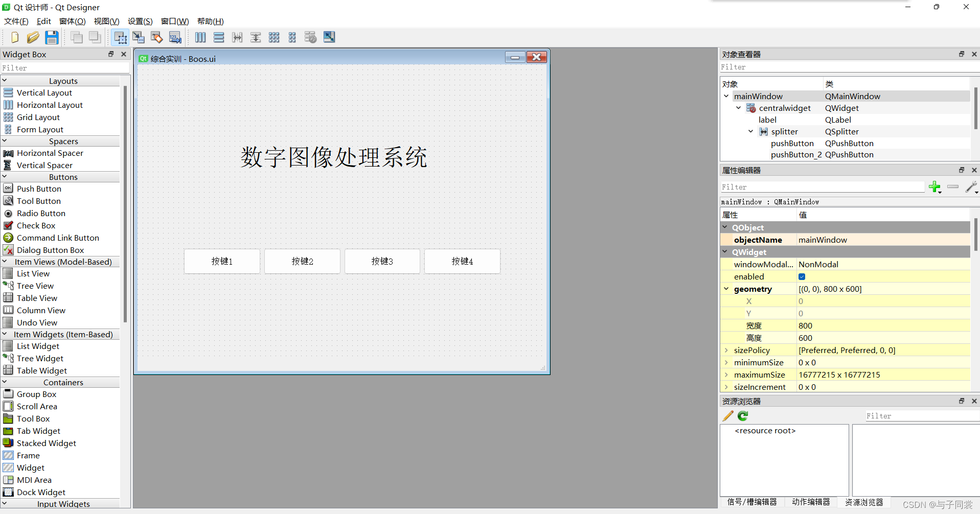The width and height of the screenshot is (980, 514).
Task: Open the property editor configuration wrench menu
Action: click(x=971, y=187)
